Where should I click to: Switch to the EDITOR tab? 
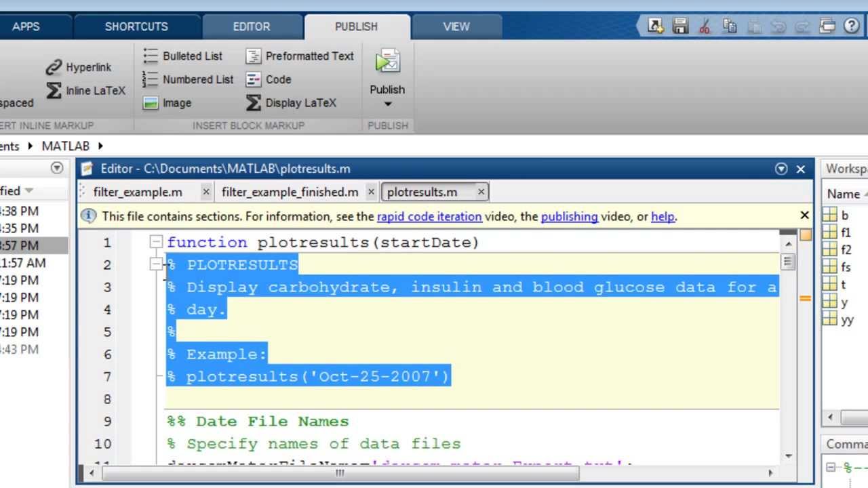[252, 26]
